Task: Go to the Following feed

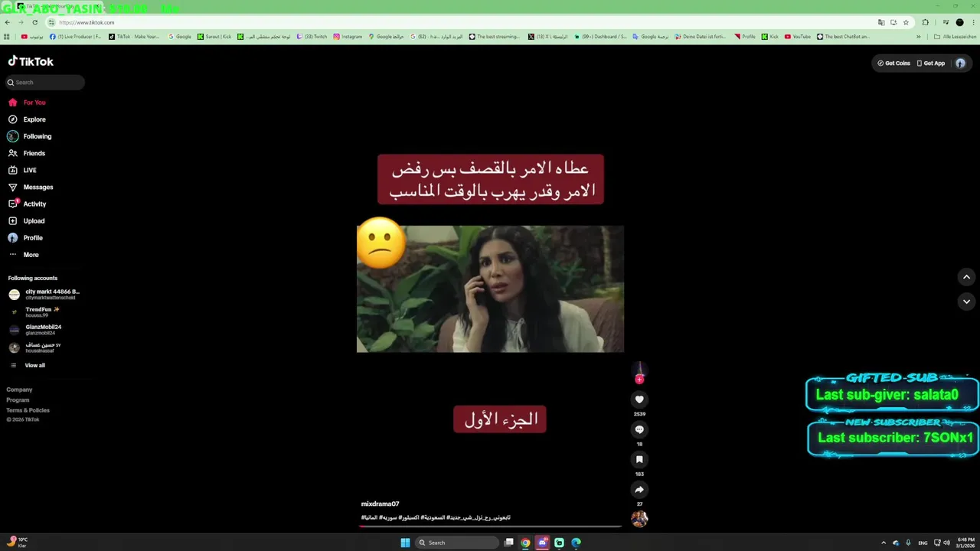Action: tap(29, 136)
